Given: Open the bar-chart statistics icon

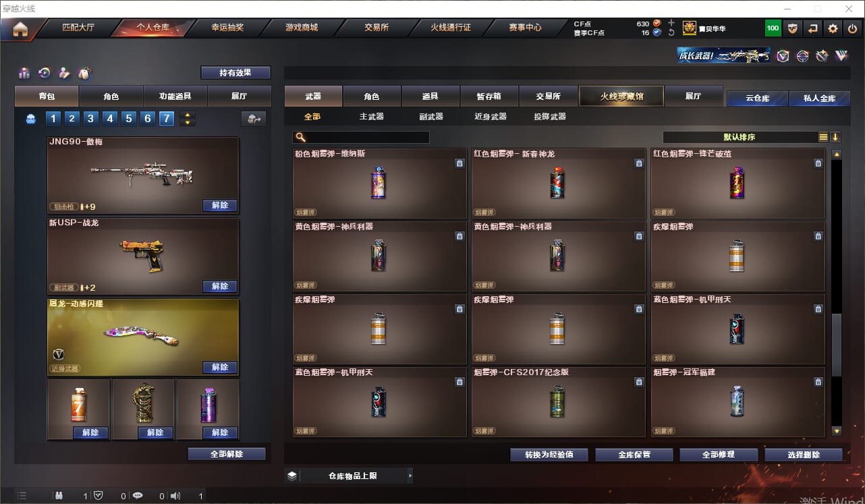Looking at the screenshot, I should [x=24, y=73].
